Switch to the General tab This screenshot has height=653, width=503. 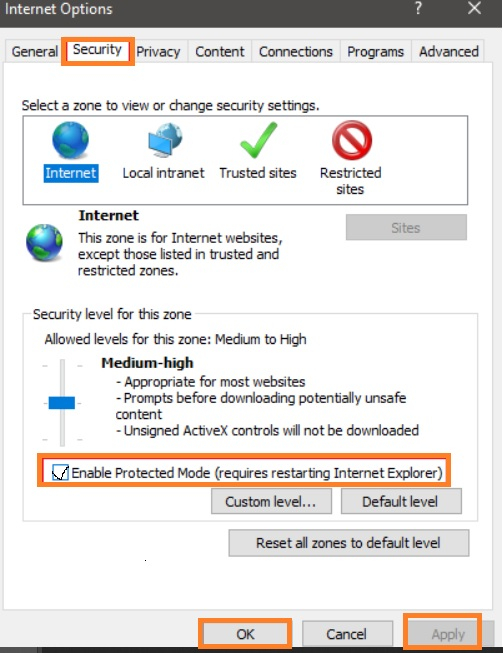click(35, 52)
